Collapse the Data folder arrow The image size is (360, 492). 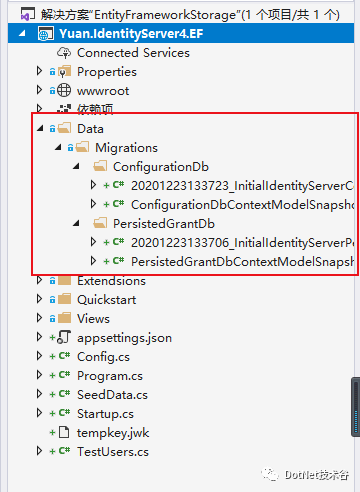[x=40, y=128]
